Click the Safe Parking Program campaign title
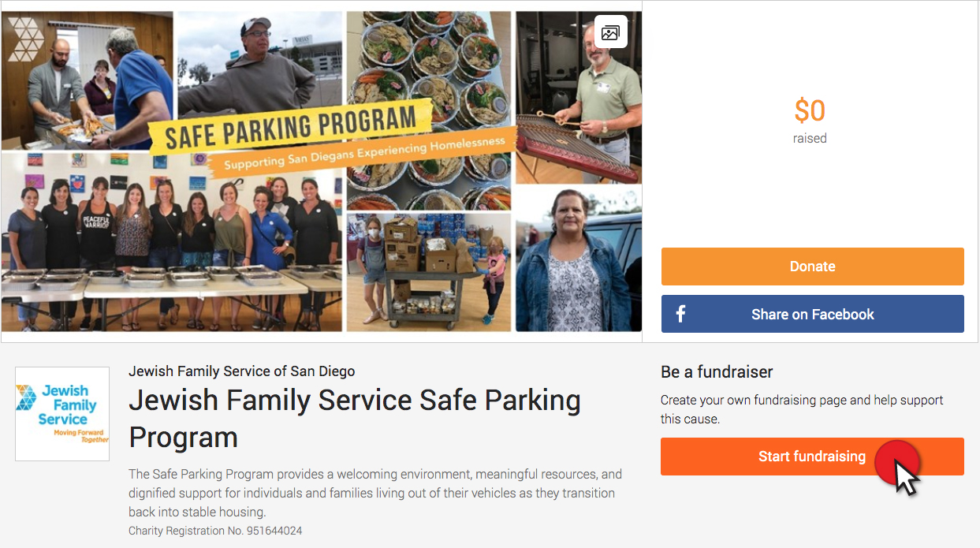The image size is (980, 548). click(355, 418)
